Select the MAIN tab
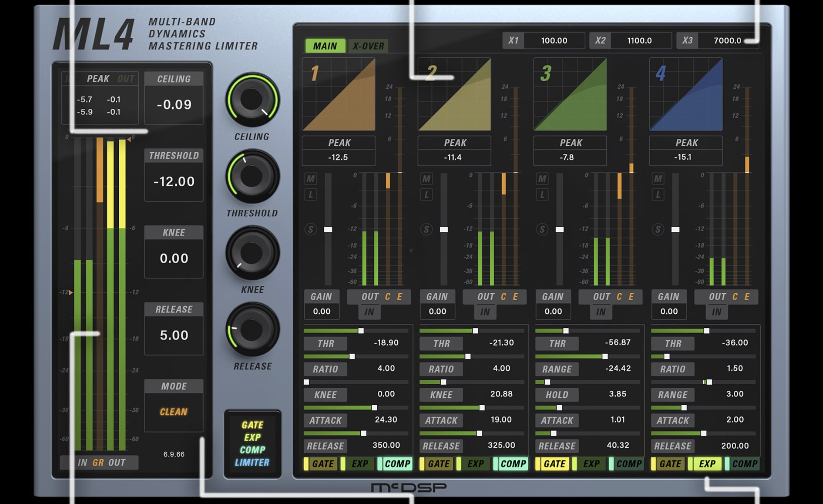Viewport: 823px width, 504px height. click(x=325, y=46)
